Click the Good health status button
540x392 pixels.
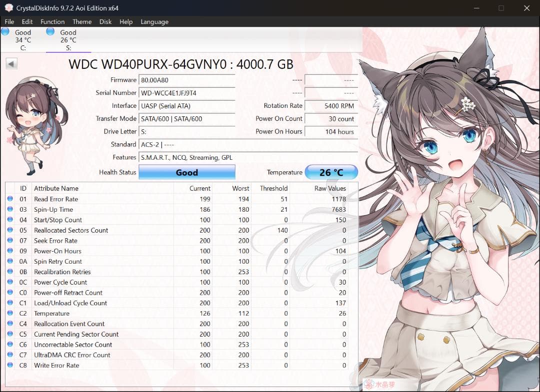[187, 172]
